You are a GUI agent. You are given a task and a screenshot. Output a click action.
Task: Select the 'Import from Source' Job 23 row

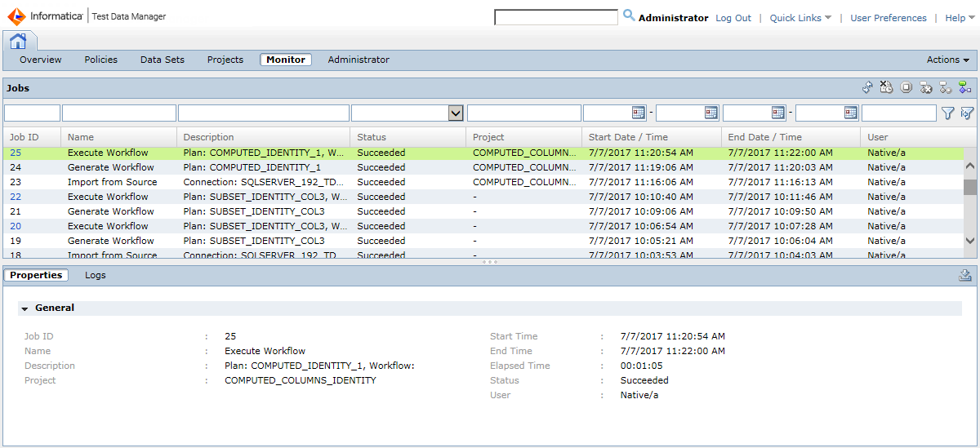click(483, 182)
